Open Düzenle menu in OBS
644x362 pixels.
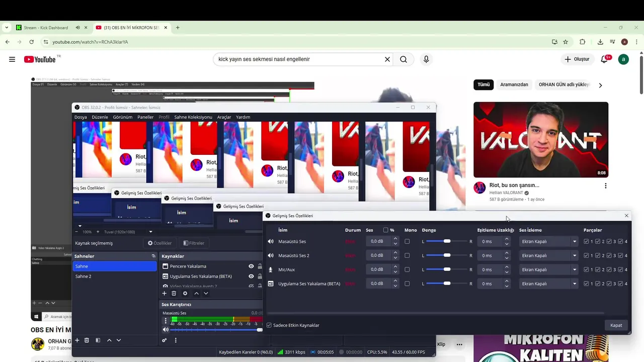100,117
